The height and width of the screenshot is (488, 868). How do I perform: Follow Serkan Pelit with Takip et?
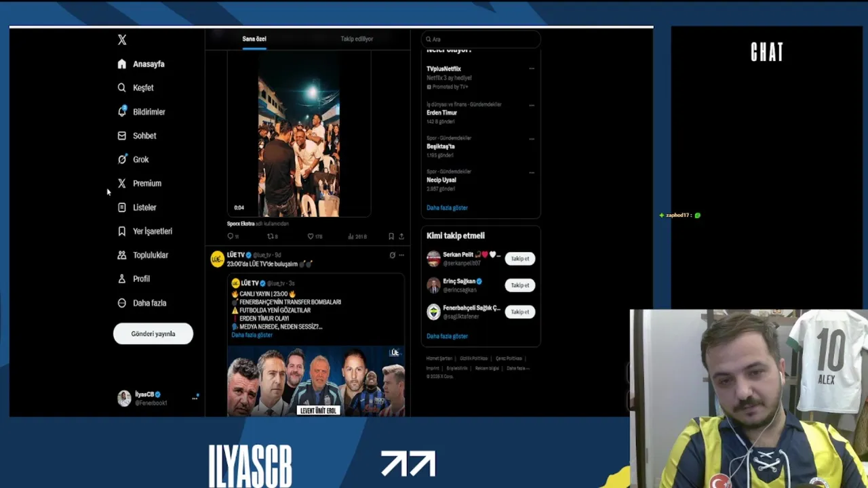(520, 258)
